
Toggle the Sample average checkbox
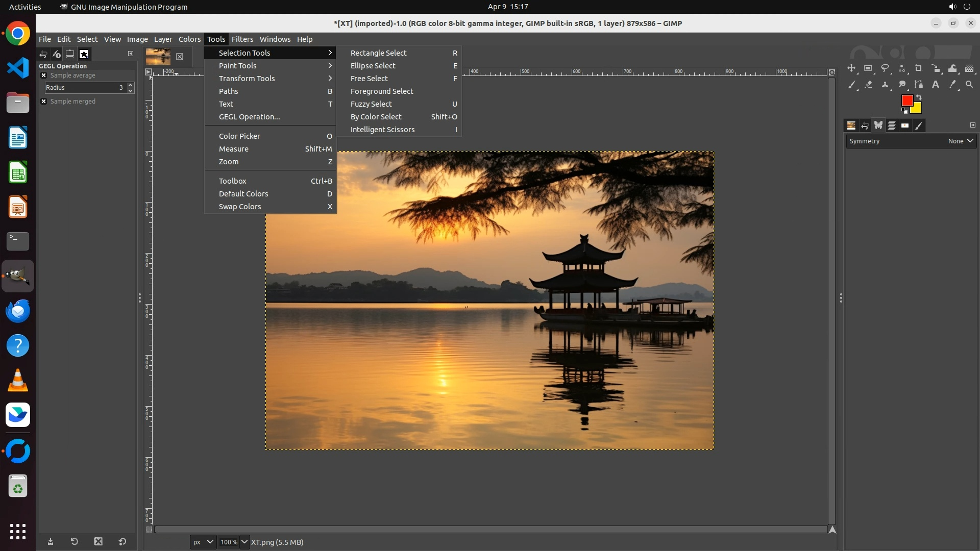point(44,76)
